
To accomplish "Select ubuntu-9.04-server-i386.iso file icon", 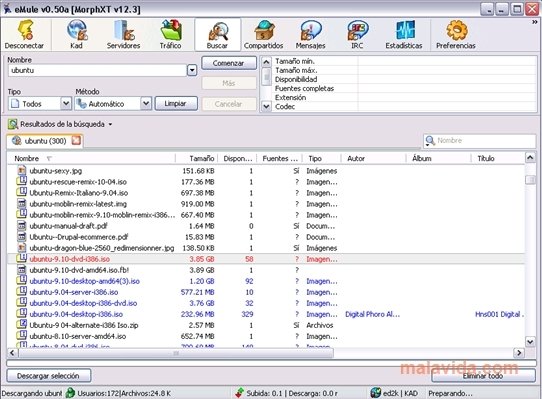I will tap(21, 291).
